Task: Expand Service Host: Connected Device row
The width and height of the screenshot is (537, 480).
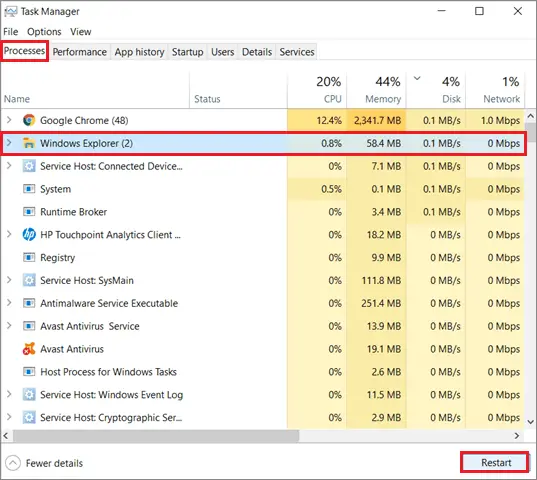Action: [9, 166]
